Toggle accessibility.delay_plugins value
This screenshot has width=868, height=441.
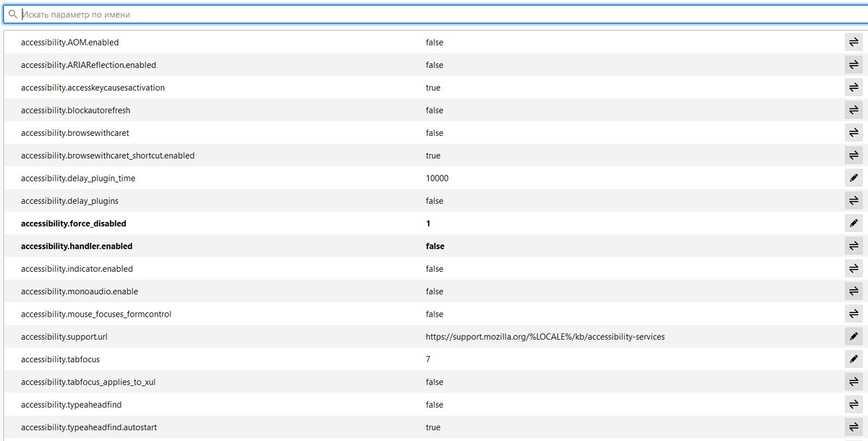pos(854,201)
